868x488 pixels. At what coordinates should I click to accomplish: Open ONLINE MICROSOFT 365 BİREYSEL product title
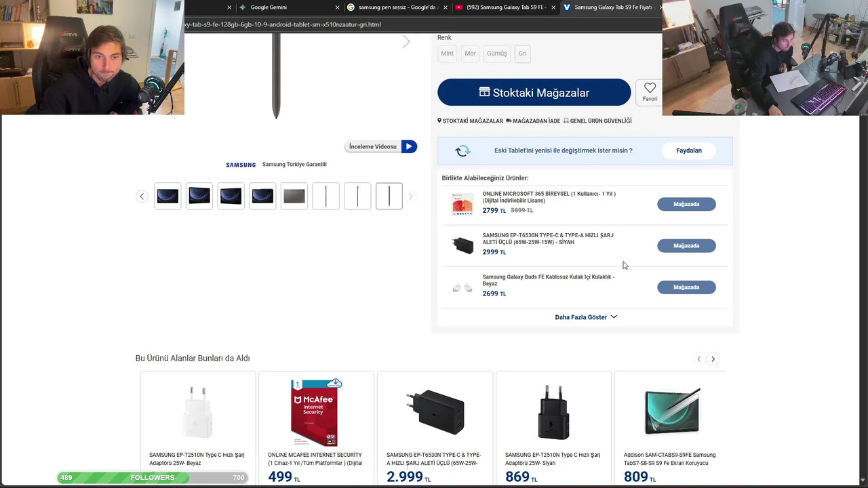pyautogui.click(x=549, y=197)
